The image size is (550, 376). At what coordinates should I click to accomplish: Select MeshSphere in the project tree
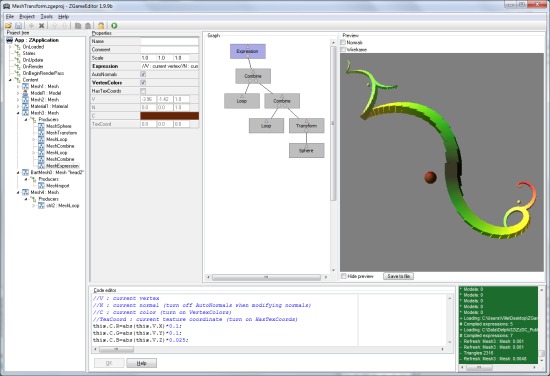[x=59, y=126]
